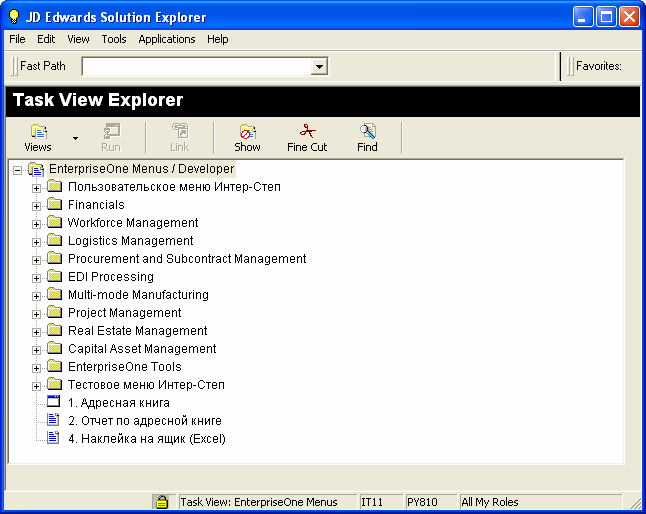The width and height of the screenshot is (646, 514).
Task: Expand Procurement and Subcontract Management node
Action: point(36,260)
